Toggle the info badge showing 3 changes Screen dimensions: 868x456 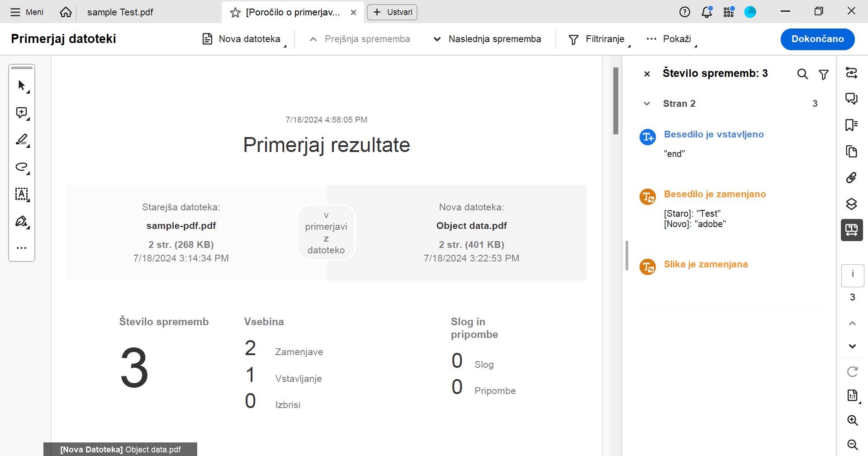pos(852,275)
